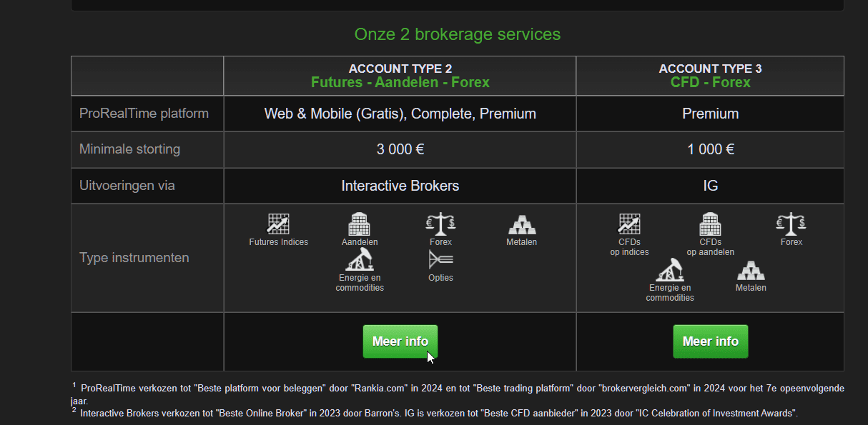Click the Energie en commodities pump icon for Futures
The image size is (868, 425).
[359, 260]
